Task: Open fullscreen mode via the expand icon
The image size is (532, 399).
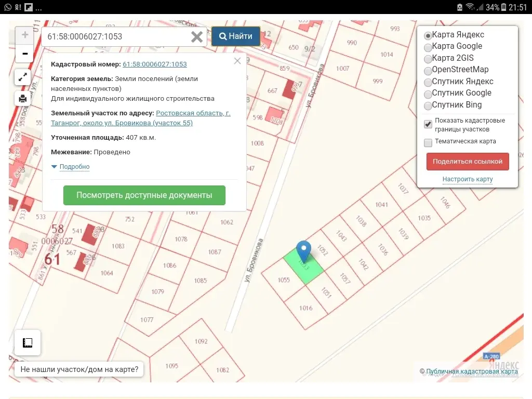Action: click(22, 77)
